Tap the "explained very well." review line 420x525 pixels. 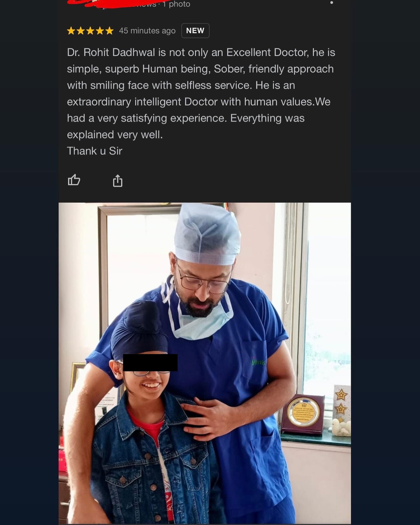115,135
